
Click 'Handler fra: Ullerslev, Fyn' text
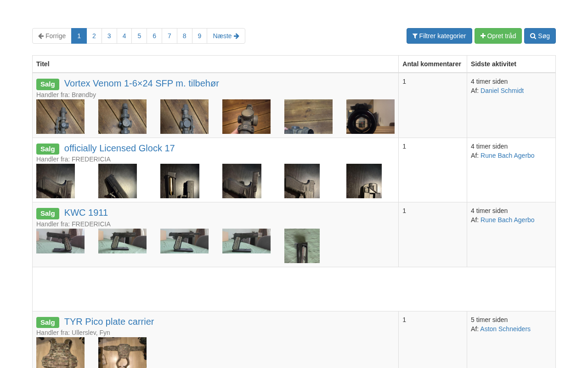pyautogui.click(x=73, y=333)
